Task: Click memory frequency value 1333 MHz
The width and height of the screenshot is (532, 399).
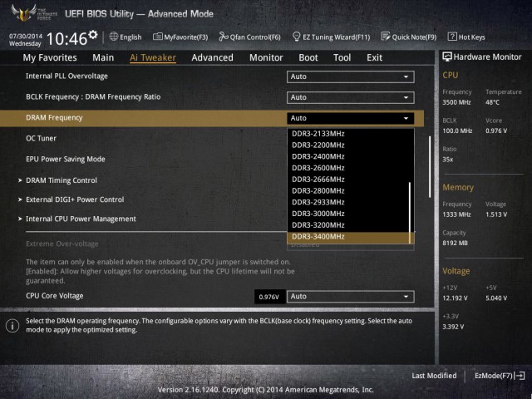Action: (x=456, y=214)
